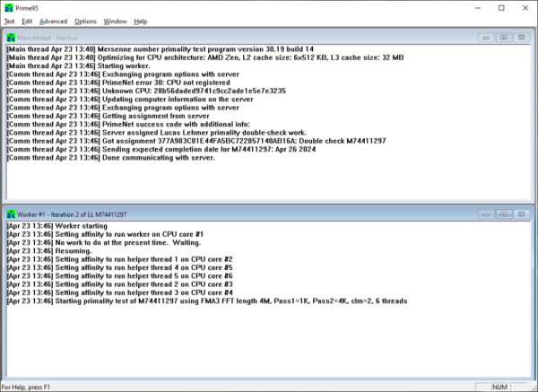Close the Worker #1 child window
Viewport: 538px width, 392px height.
521,214
